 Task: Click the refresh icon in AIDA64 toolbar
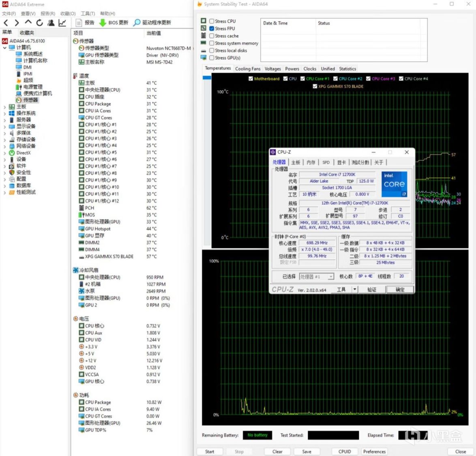click(x=39, y=23)
